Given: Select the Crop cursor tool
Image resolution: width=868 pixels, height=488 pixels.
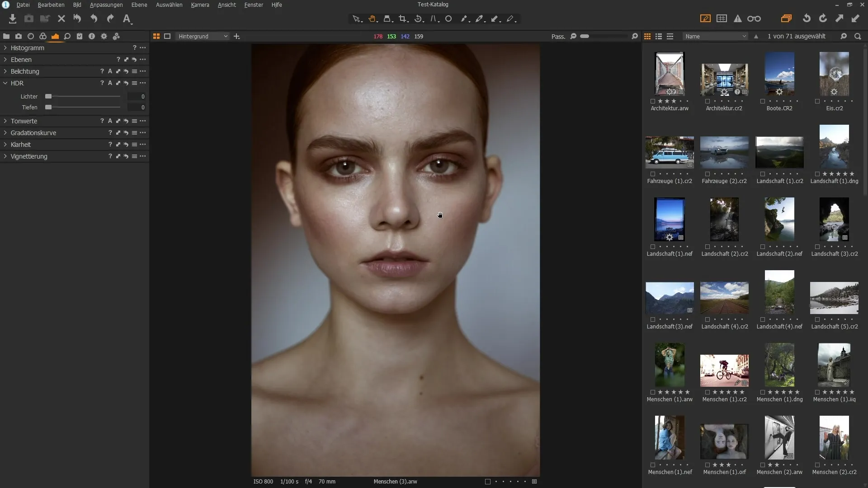Looking at the screenshot, I should pyautogui.click(x=403, y=19).
